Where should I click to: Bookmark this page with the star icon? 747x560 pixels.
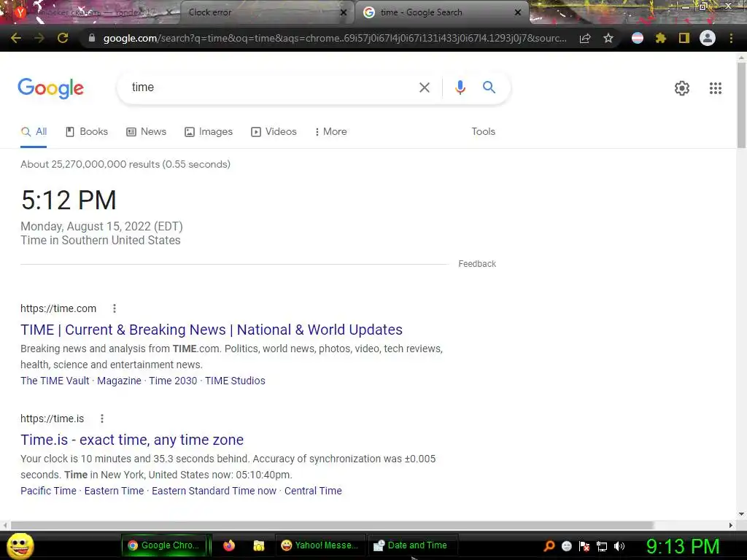(608, 38)
